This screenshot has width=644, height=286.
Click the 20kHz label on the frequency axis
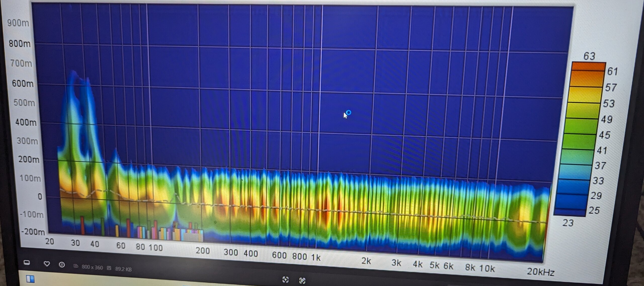pyautogui.click(x=540, y=272)
